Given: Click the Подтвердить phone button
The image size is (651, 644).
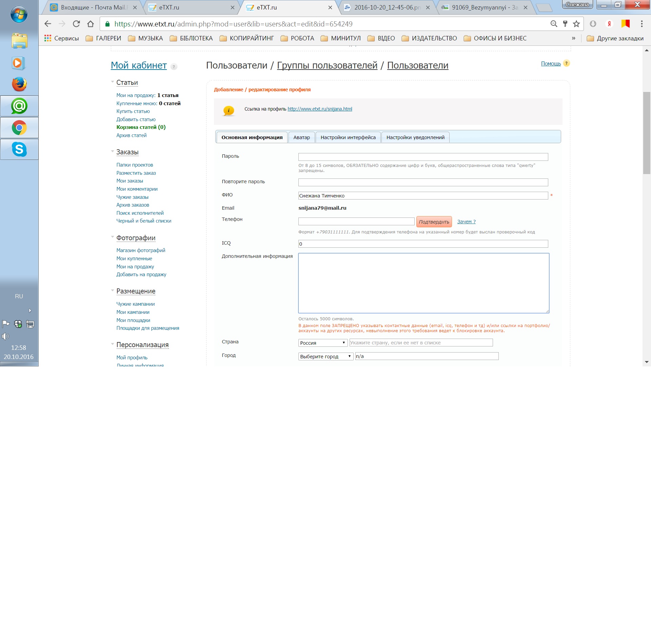Looking at the screenshot, I should tap(434, 222).
